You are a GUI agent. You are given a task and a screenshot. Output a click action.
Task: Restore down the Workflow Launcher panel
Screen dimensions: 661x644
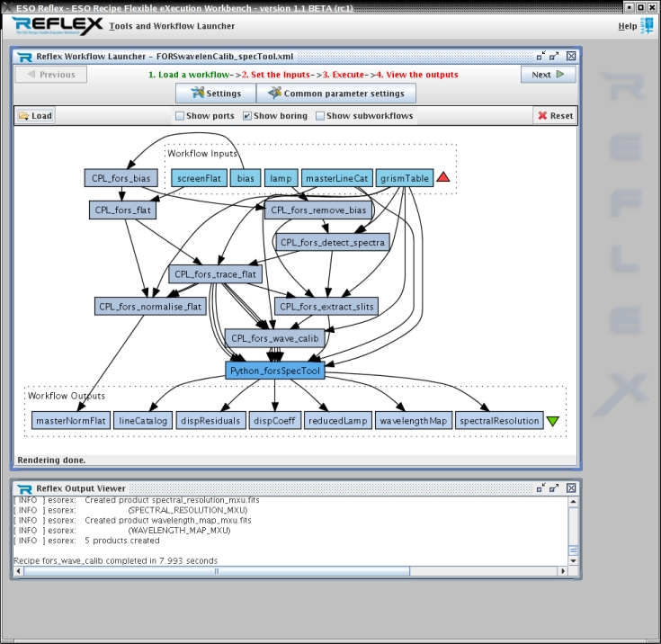tap(540, 56)
